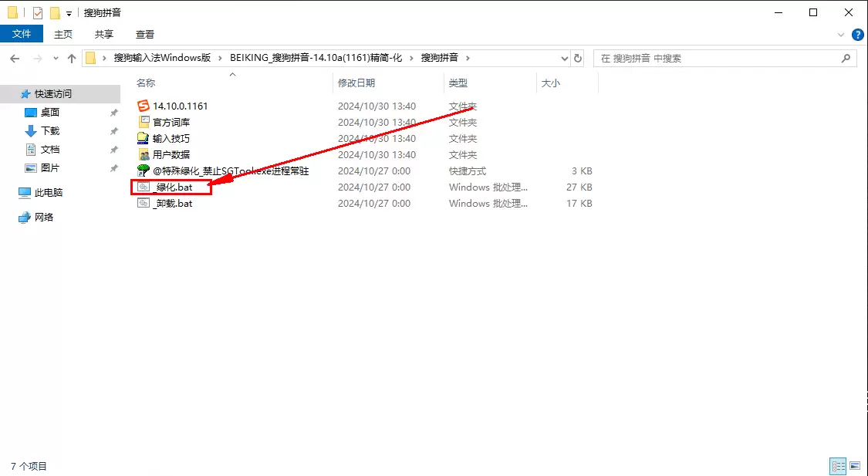Select the 官方词库 folder icon
The width and height of the screenshot is (868, 476).
[144, 122]
